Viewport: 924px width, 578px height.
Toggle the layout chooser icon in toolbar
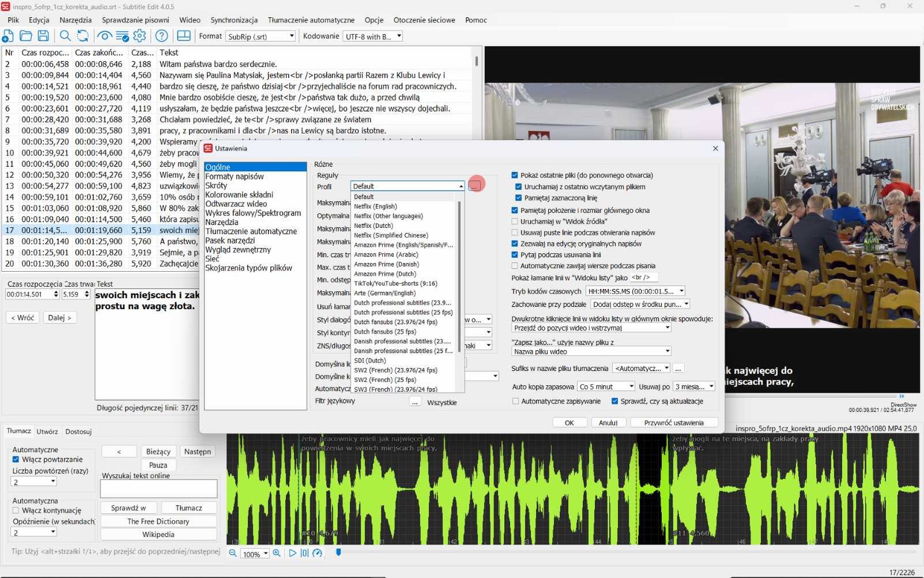tap(184, 36)
